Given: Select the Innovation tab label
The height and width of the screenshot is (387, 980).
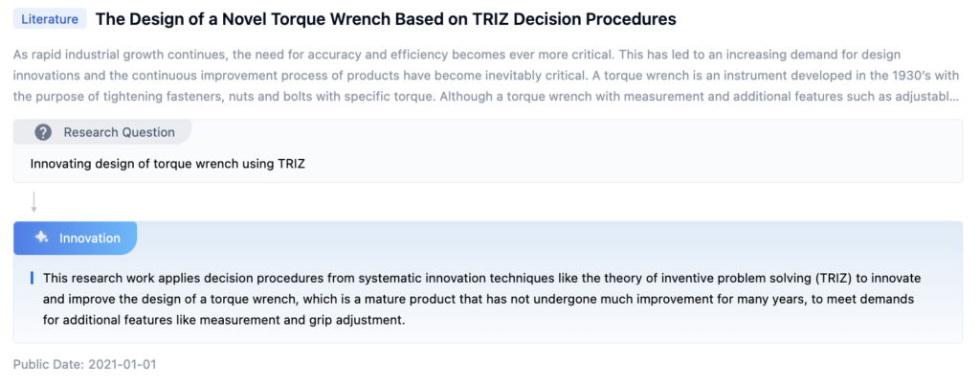Looking at the screenshot, I should [89, 238].
